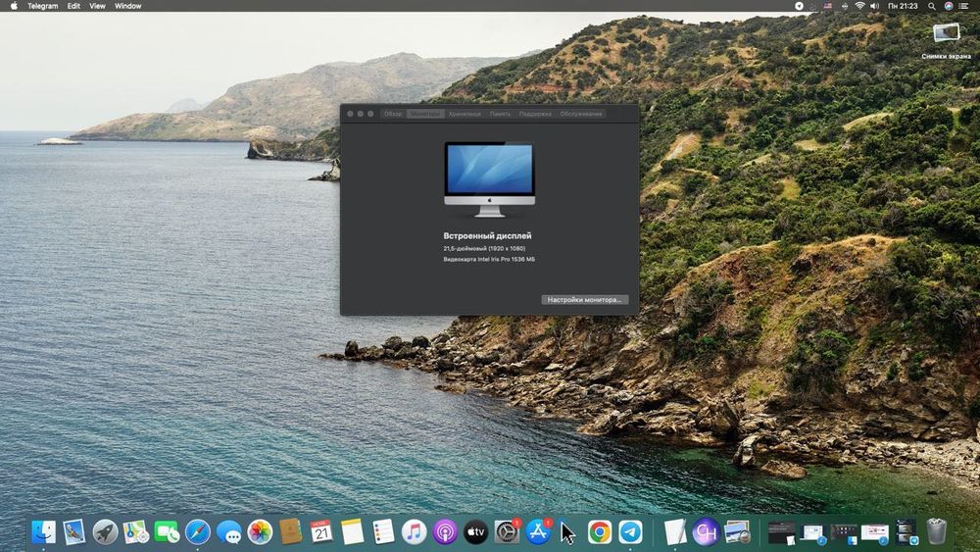Click the date and time Пн 21:23
980x552 pixels.
click(903, 6)
